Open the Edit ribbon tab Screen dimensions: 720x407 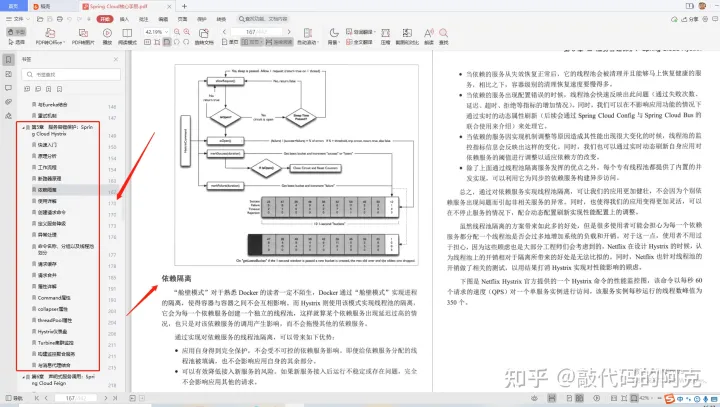pyautogui.click(x=163, y=19)
